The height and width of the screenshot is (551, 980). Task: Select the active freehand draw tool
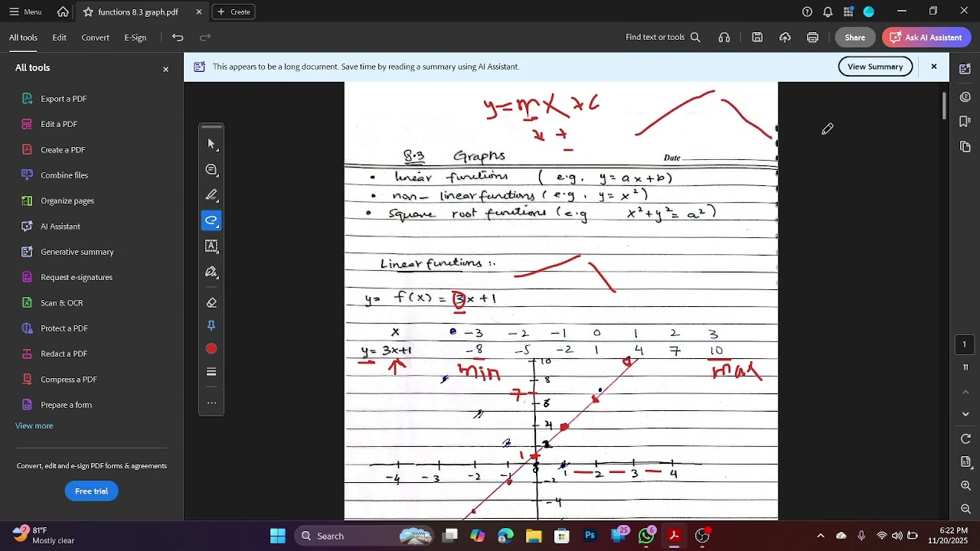[x=211, y=220]
